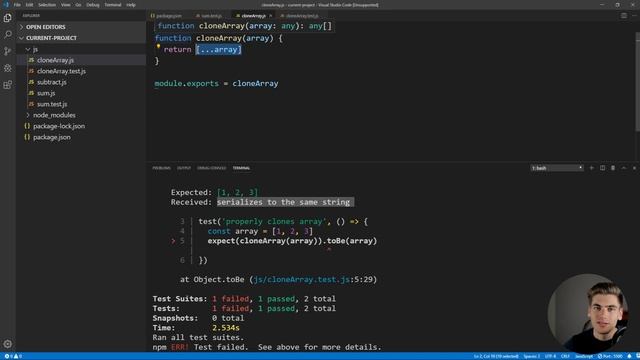The height and width of the screenshot is (360, 640).
Task: Close the cloneArray.js editor tab
Action: click(x=270, y=16)
